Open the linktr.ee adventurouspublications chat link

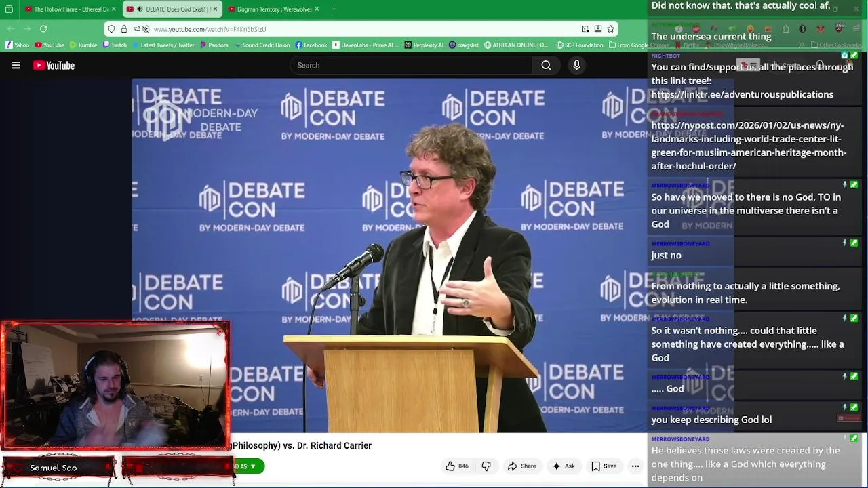(742, 94)
